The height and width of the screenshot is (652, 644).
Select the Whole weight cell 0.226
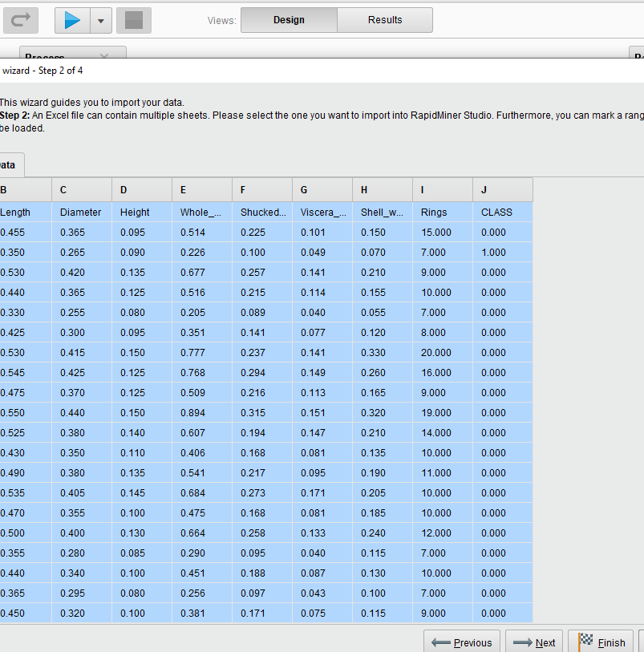202,253
